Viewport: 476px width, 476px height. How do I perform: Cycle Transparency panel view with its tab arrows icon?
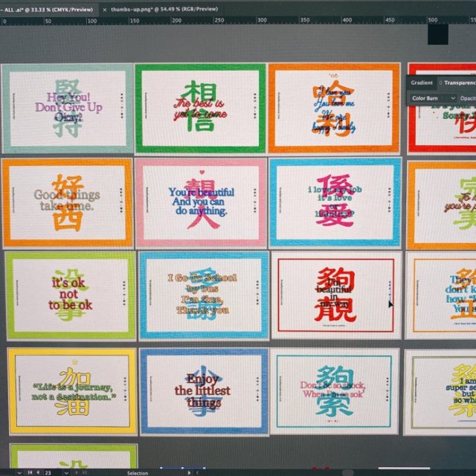(440, 83)
